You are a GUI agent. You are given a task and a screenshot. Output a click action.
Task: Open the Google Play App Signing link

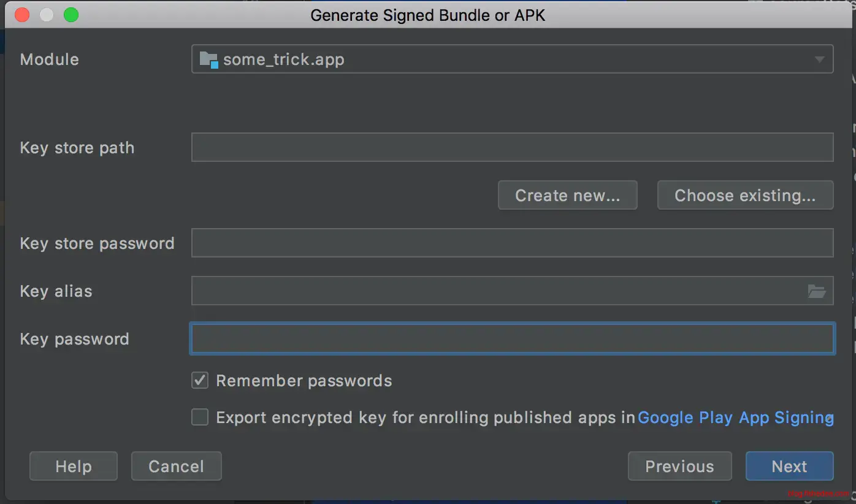tap(735, 418)
